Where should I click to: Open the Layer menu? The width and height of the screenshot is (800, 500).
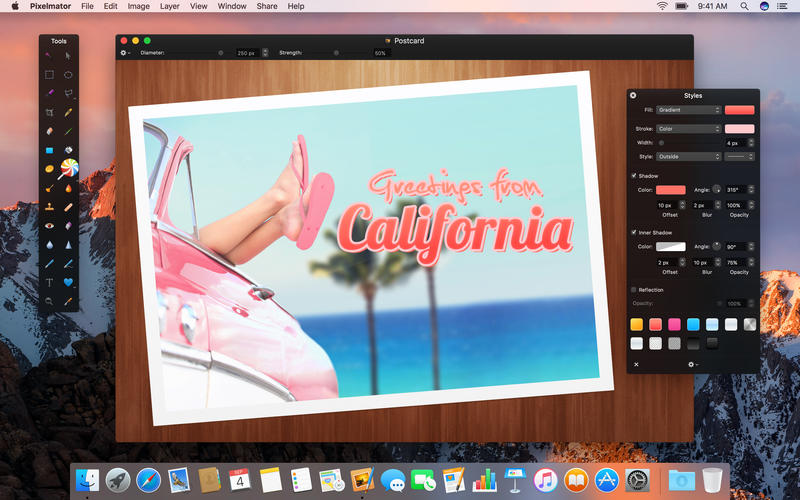[170, 6]
